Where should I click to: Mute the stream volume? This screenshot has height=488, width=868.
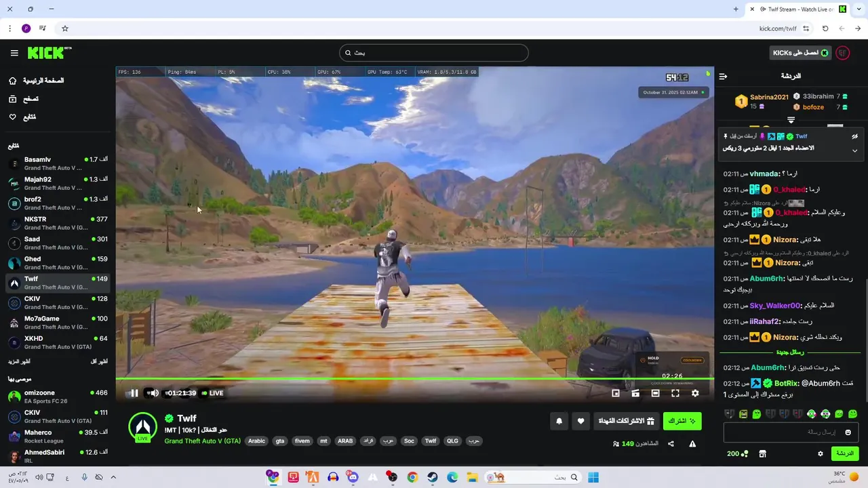pos(154,393)
